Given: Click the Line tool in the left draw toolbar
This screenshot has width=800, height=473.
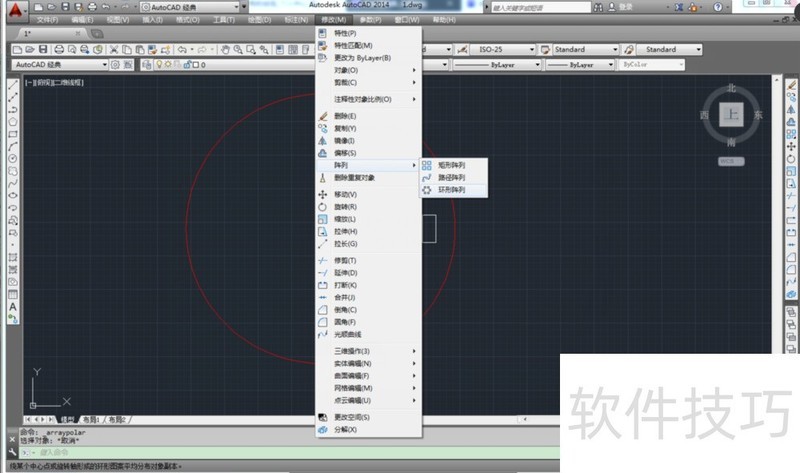Looking at the screenshot, I should [13, 85].
